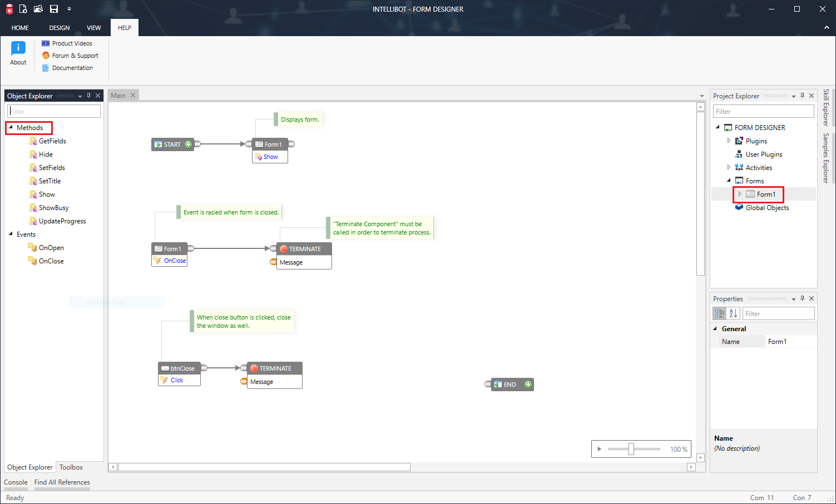Toggle auto-hide pin on Object Explorer panel
The image size is (836, 504).
(x=88, y=96)
